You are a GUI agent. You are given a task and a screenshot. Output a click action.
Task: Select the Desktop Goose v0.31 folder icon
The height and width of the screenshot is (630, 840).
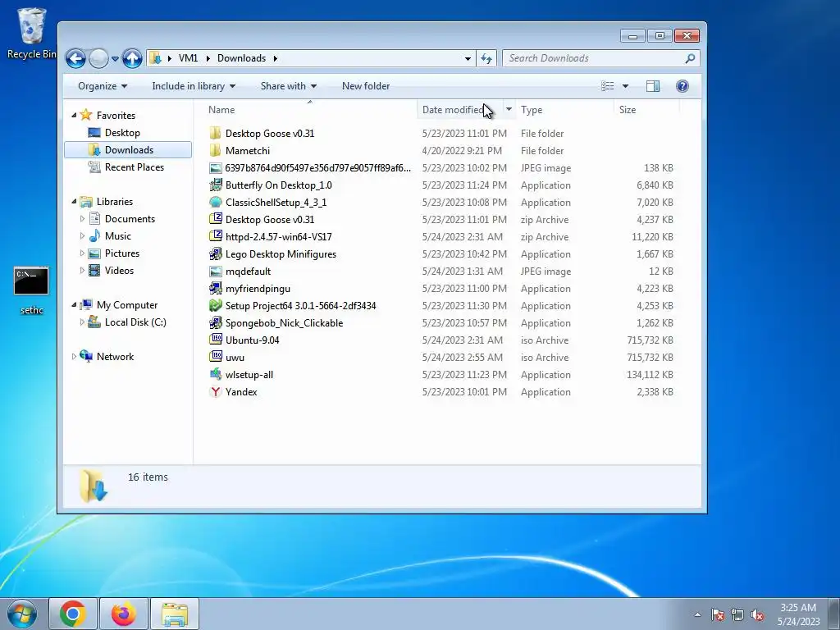click(216, 134)
